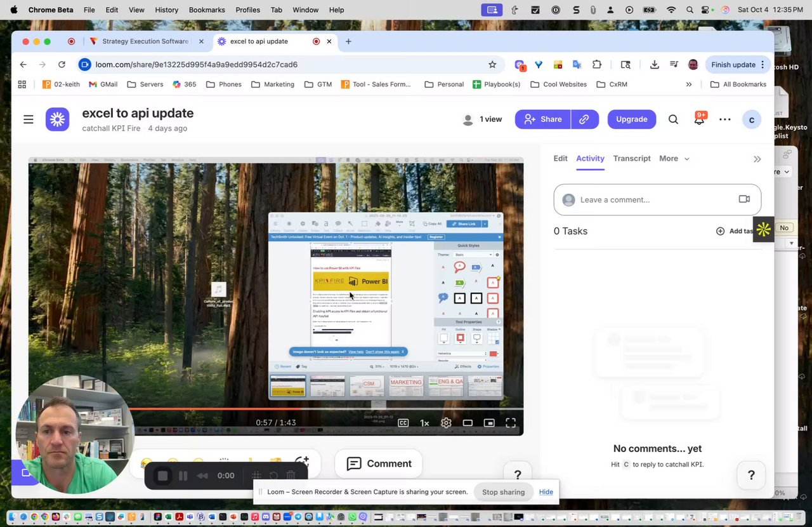Open the 1x playback speed selector
The width and height of the screenshot is (812, 527).
[x=424, y=423]
